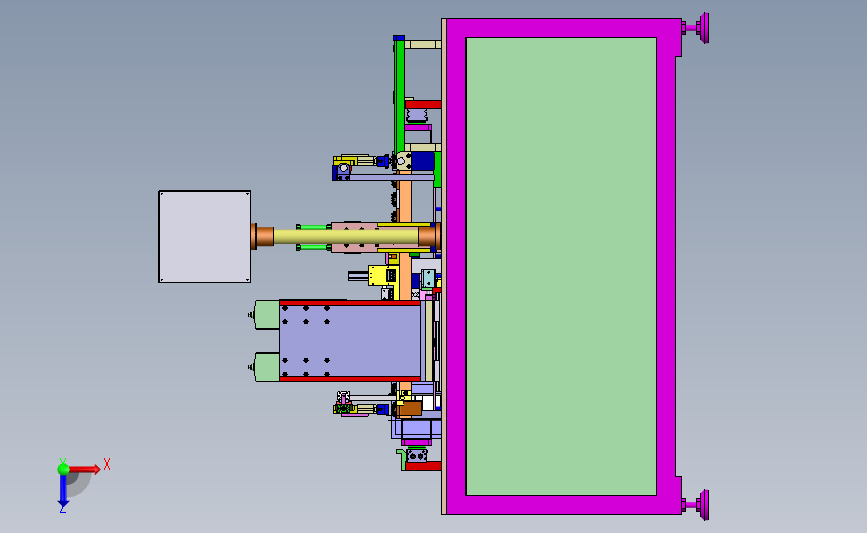This screenshot has height=533, width=867.
Task: Select the red X axis arrow on the triad
Action: coord(85,469)
